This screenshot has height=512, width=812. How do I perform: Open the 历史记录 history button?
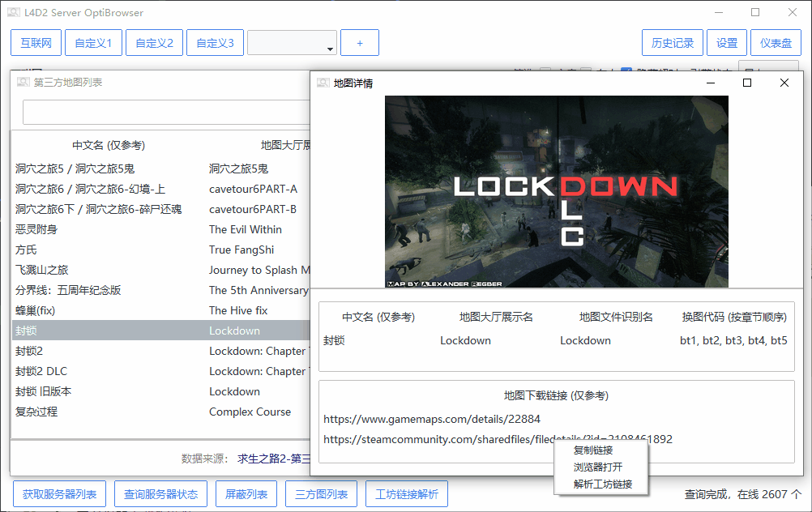pyautogui.click(x=672, y=43)
